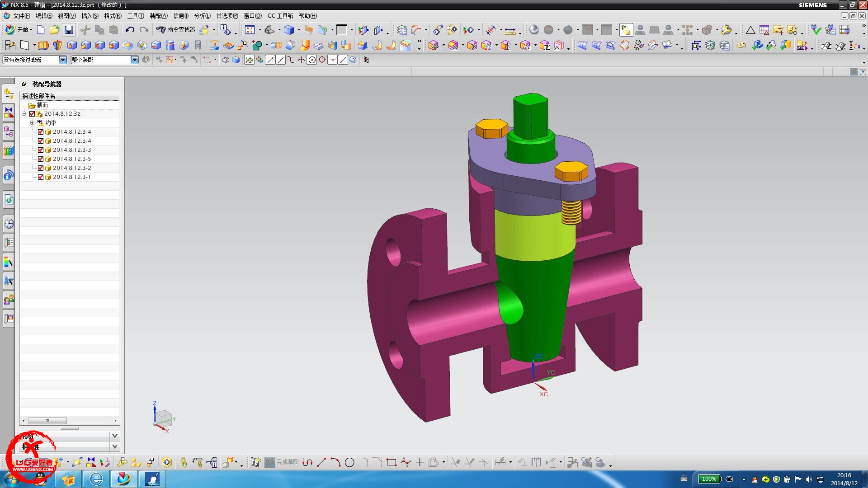Select the Extrude feature icon
This screenshot has width=868, height=488.
point(43,45)
